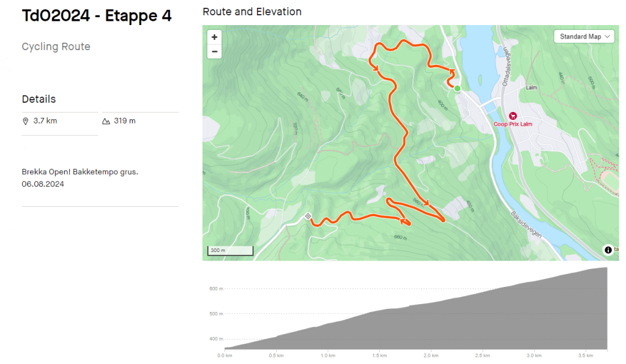Screen dimensions: 626x364
Task: Click the distance pin icon in Details
Action: coord(26,121)
